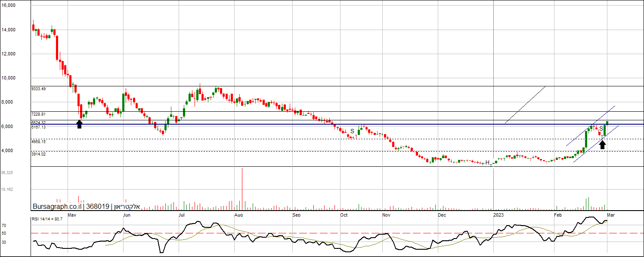Select the S marker inside the February channel
Viewport: 644px width, 257px height.
pyautogui.click(x=601, y=128)
